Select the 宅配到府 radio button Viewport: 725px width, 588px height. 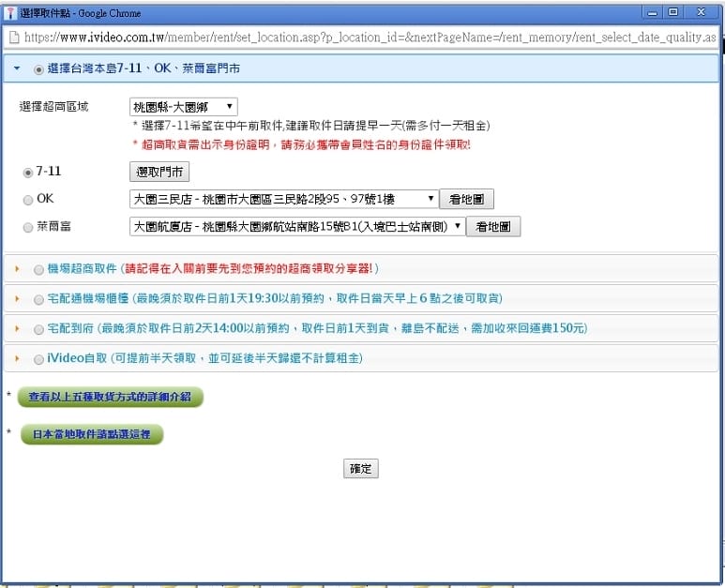click(38, 329)
